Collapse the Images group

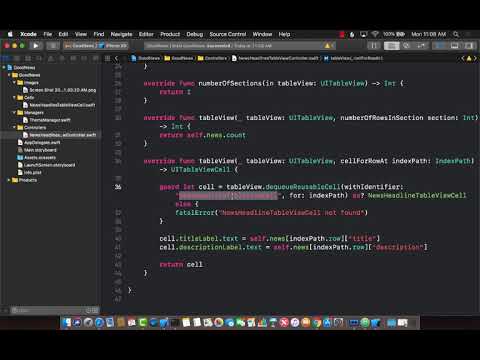point(14,82)
